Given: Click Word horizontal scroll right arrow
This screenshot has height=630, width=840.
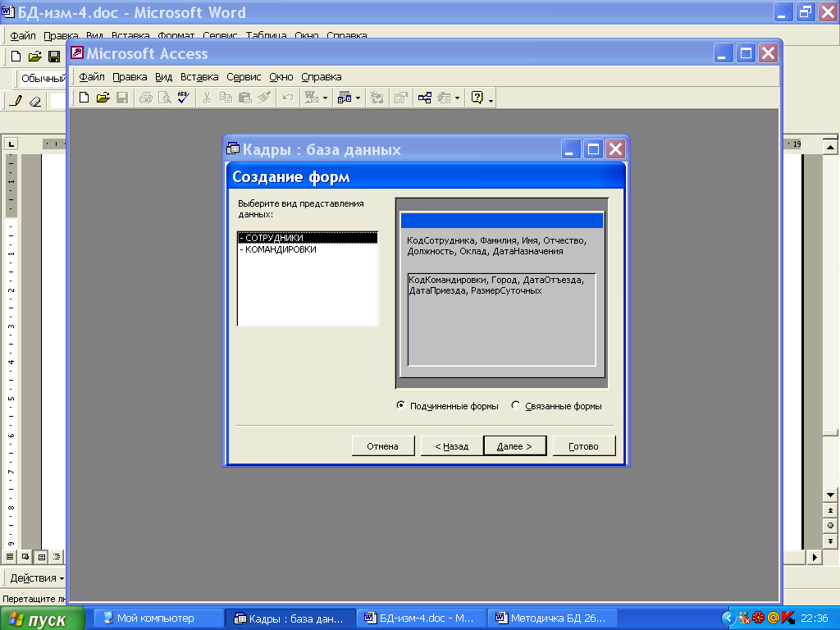Looking at the screenshot, I should pos(815,557).
